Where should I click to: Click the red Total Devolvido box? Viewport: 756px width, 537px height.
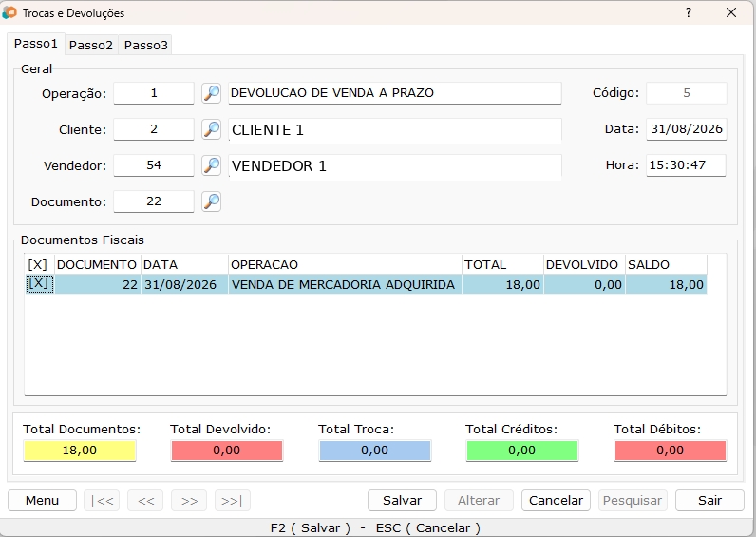pyautogui.click(x=227, y=451)
